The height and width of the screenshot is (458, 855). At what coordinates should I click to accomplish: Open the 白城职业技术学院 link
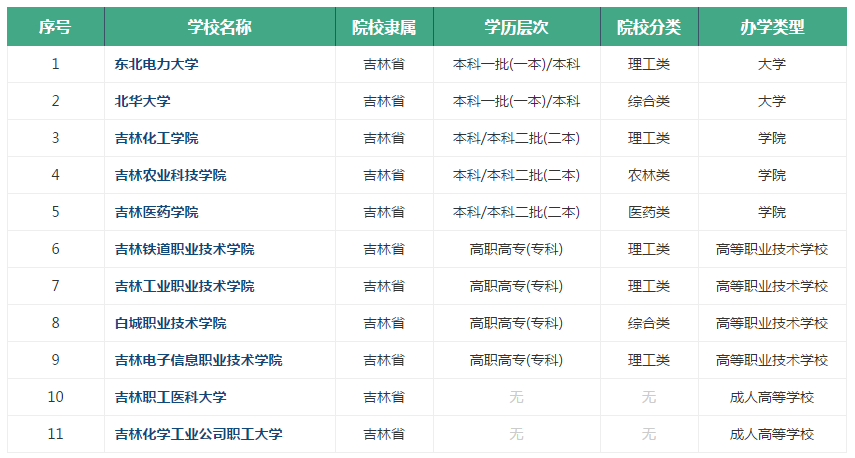coord(171,323)
